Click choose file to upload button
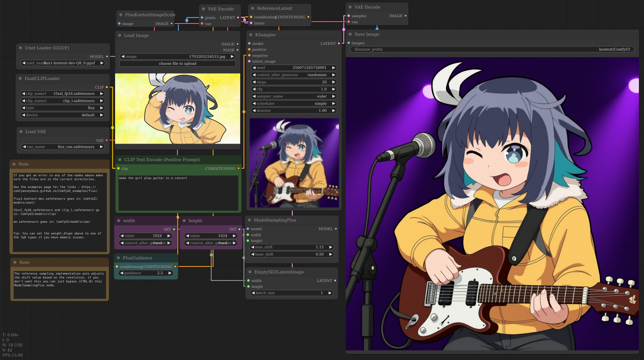Image resolution: width=644 pixels, height=360 pixels. 177,64
